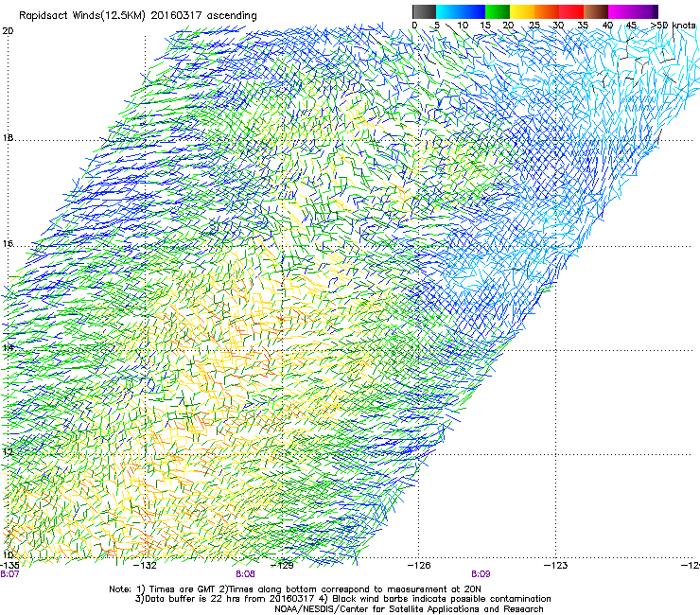
Task: Click the longitude '-129' axis label
Action: (283, 566)
